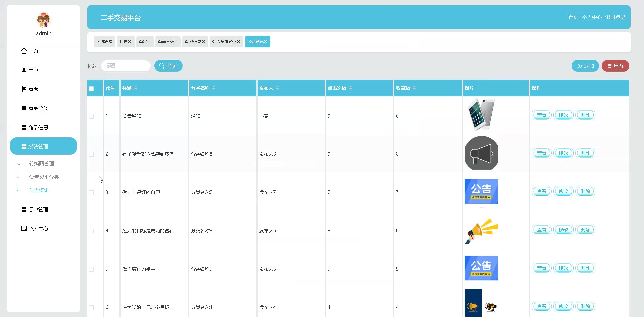
Task: Click the 添加 add button
Action: [x=585, y=66]
